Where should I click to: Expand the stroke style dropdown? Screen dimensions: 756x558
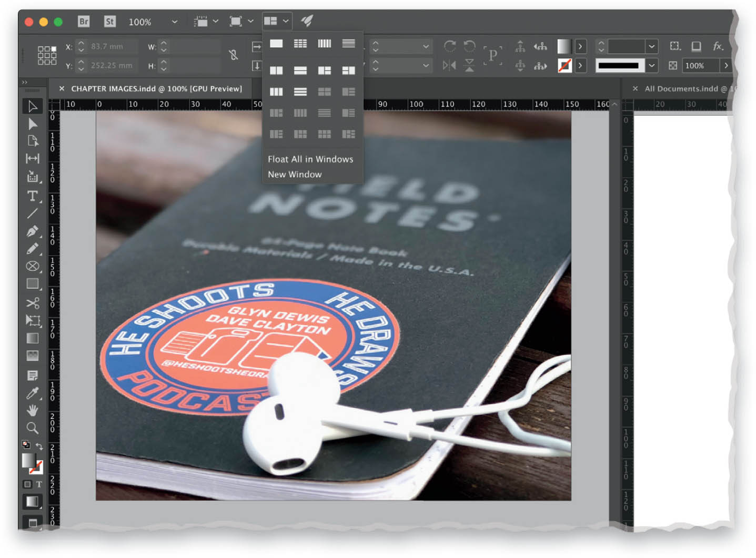pyautogui.click(x=652, y=65)
